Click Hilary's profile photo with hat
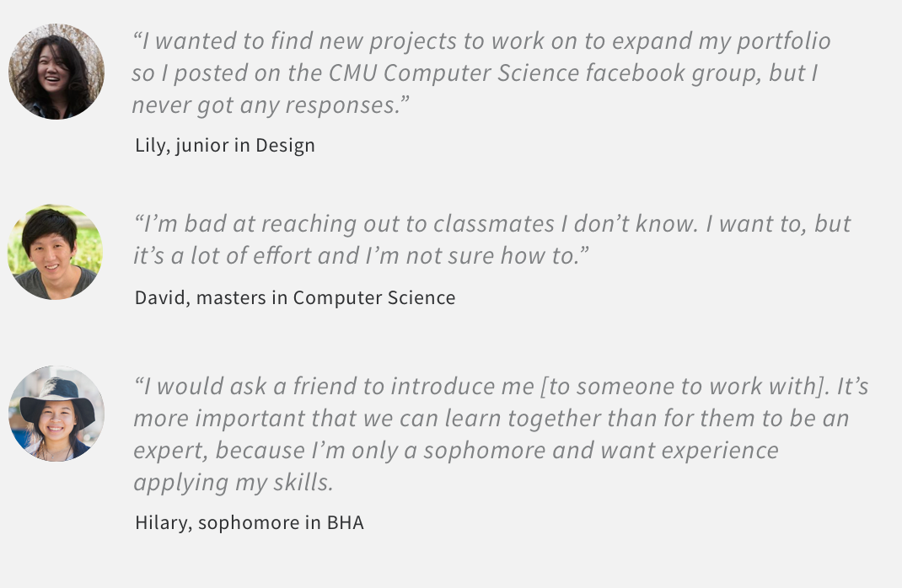Screen dimensions: 902x588 coord(56,413)
